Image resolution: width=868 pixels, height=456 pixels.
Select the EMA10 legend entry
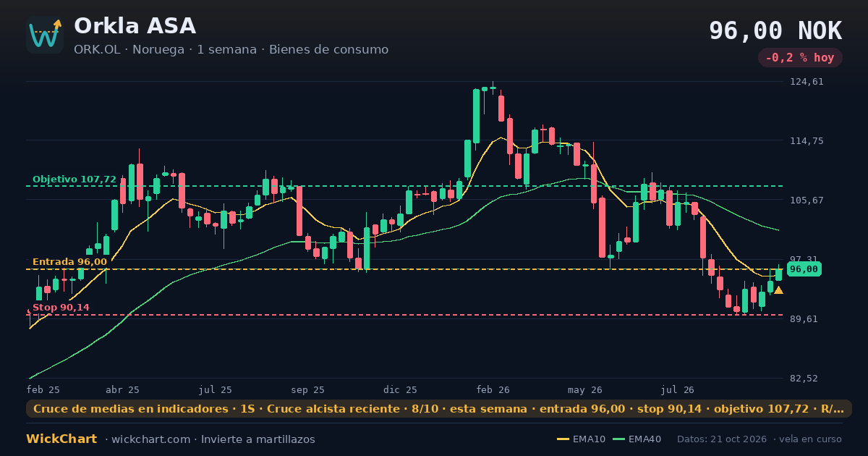tap(581, 439)
